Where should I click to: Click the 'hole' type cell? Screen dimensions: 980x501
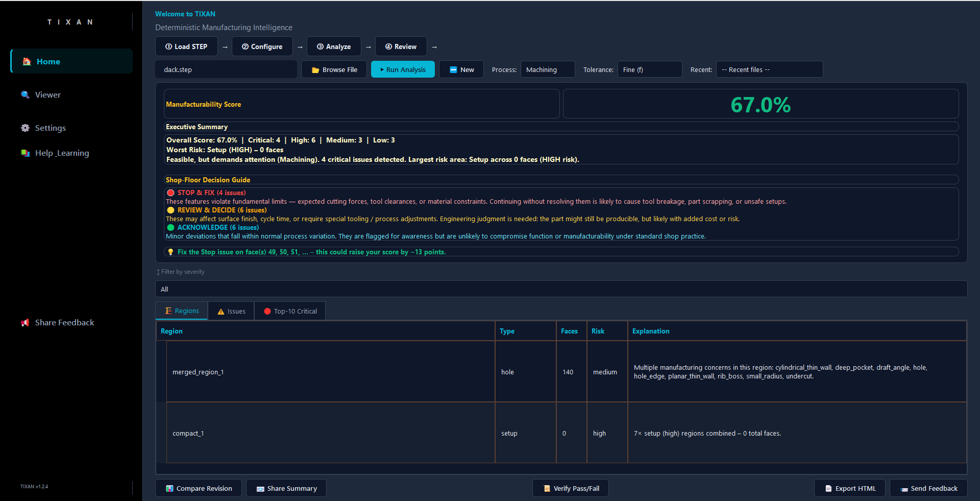pos(526,372)
